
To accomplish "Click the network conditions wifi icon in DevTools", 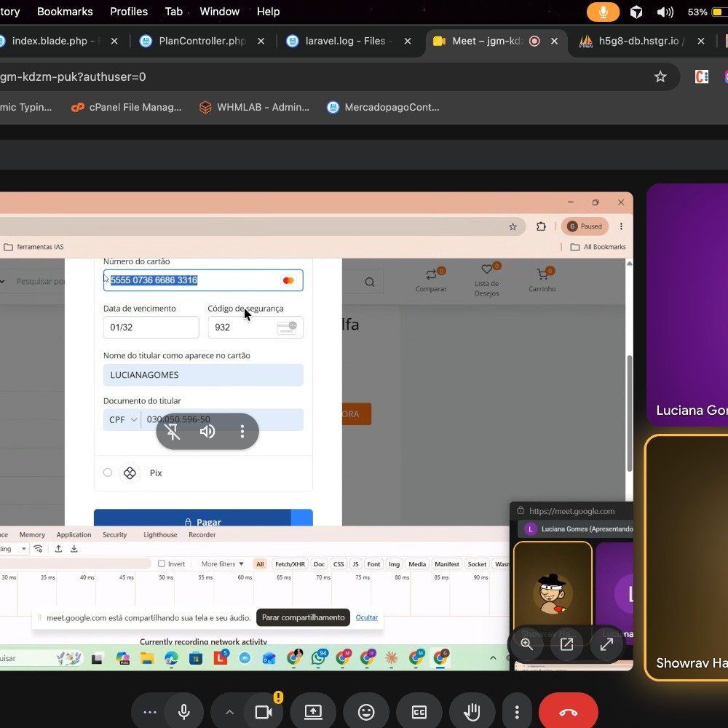I will 39,549.
